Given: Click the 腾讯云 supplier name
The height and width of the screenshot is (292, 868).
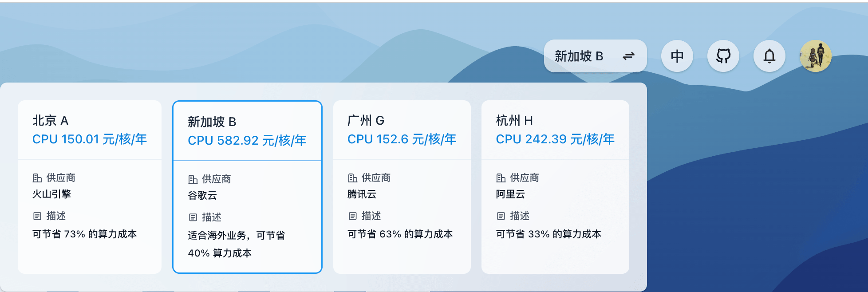Looking at the screenshot, I should [362, 194].
